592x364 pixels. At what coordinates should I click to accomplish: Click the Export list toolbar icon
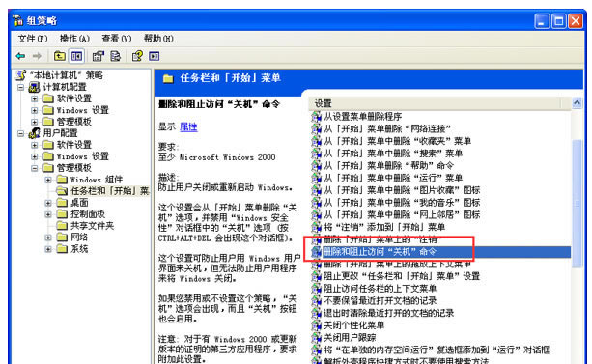coord(115,56)
